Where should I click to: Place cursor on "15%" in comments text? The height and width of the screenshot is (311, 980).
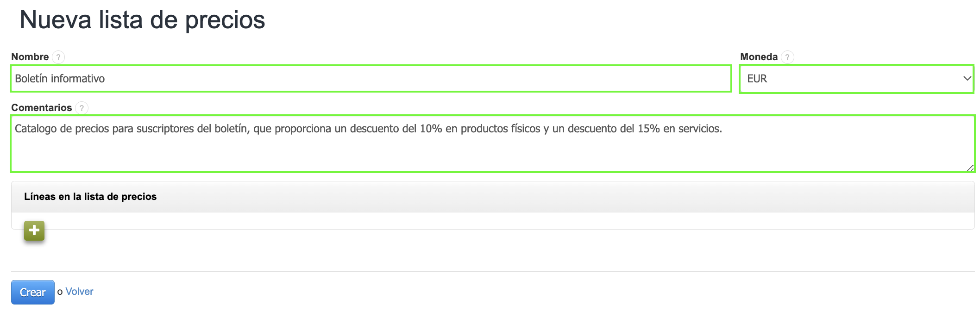click(x=648, y=129)
